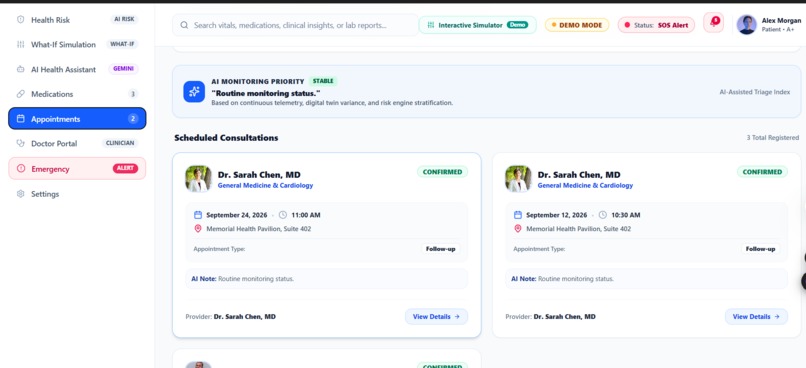Click the AI Health Assistant robot icon
The image size is (806, 368).
[x=21, y=69]
